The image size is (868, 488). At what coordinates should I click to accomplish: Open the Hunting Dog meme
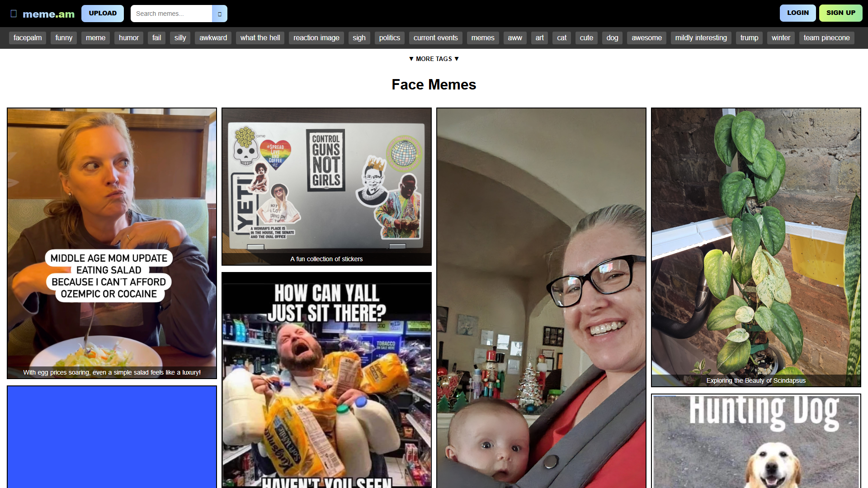tap(756, 441)
